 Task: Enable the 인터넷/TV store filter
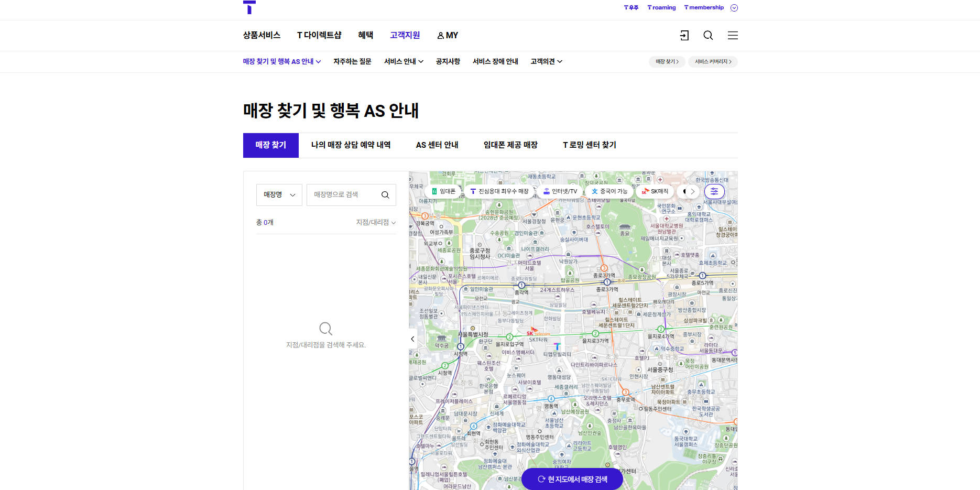point(560,191)
